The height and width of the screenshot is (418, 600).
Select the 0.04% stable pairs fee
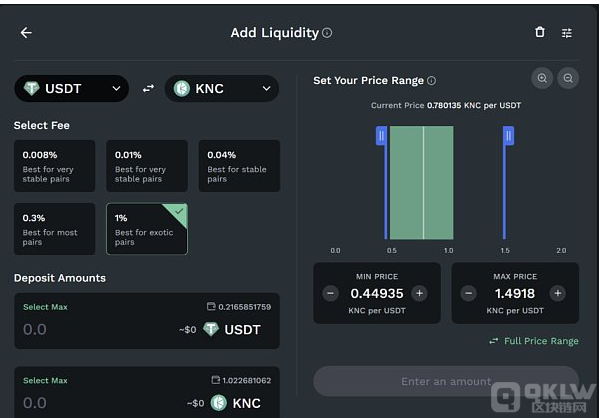click(x=239, y=166)
